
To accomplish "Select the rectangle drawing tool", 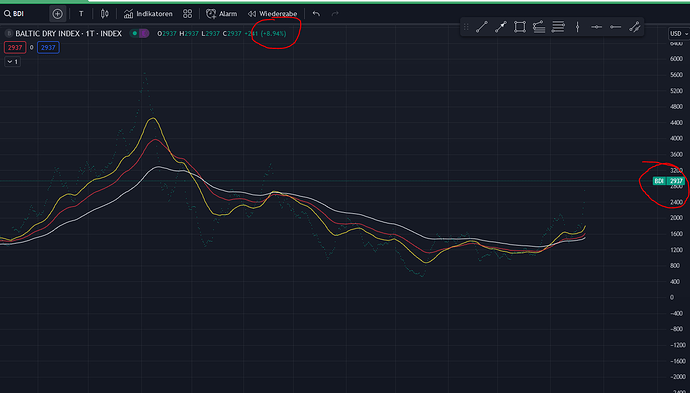I will point(520,27).
